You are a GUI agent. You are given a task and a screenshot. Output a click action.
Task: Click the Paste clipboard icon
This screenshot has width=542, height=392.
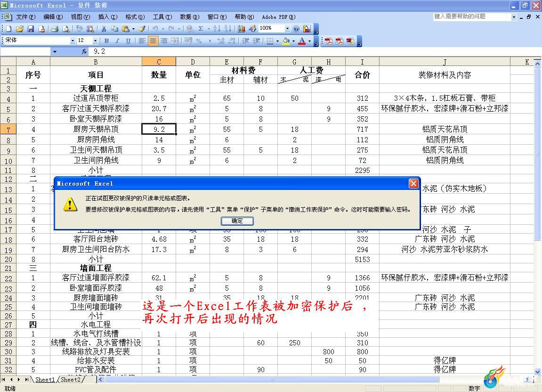pos(125,29)
